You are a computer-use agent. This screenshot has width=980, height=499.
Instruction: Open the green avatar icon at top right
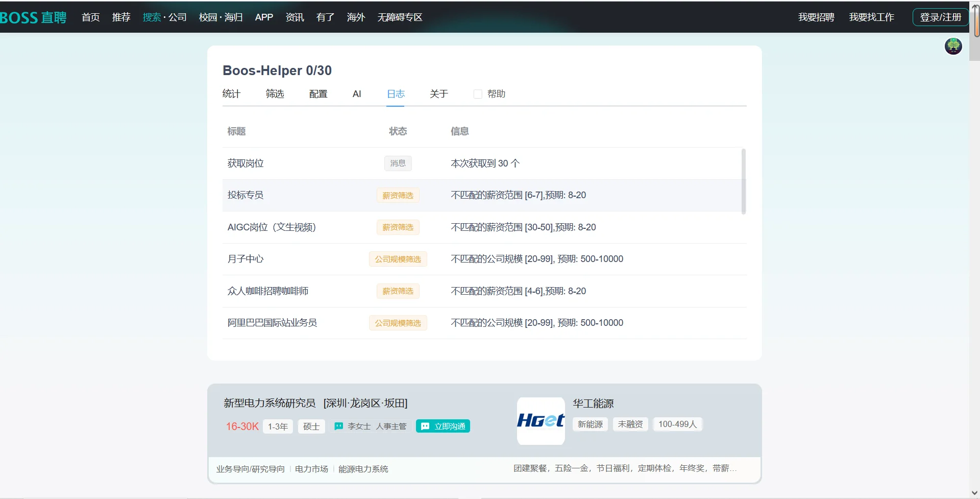tap(953, 46)
